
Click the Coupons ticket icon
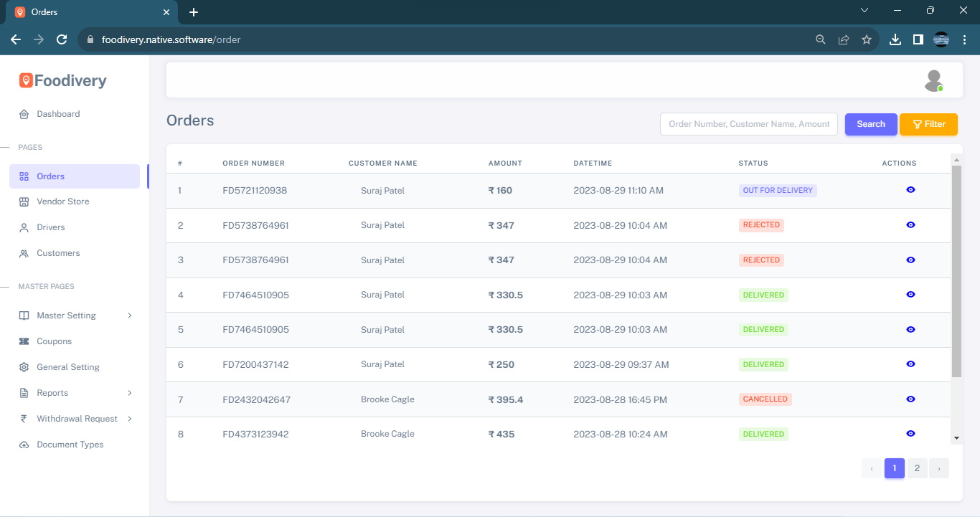(24, 341)
